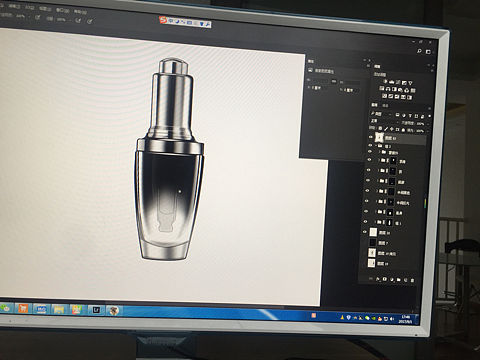
Task: Collapse the outer expanded layer group
Action: (376, 145)
